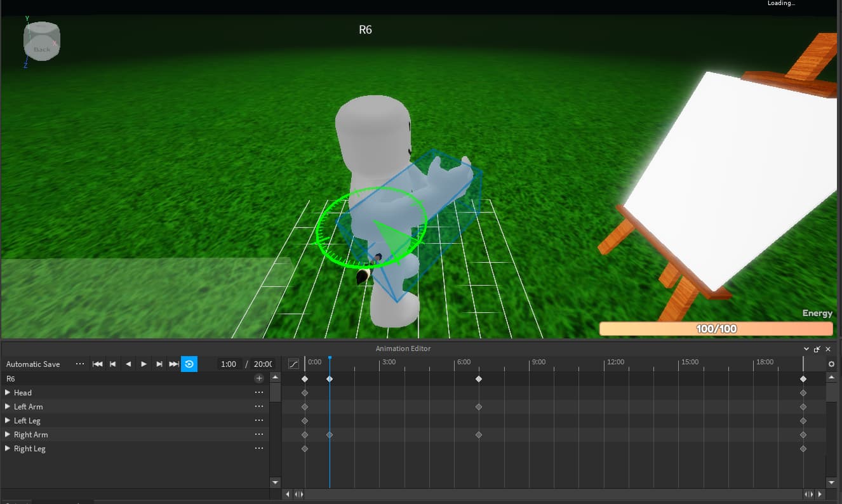This screenshot has height=504, width=842.
Task: Open timeline settings gear
Action: [832, 364]
